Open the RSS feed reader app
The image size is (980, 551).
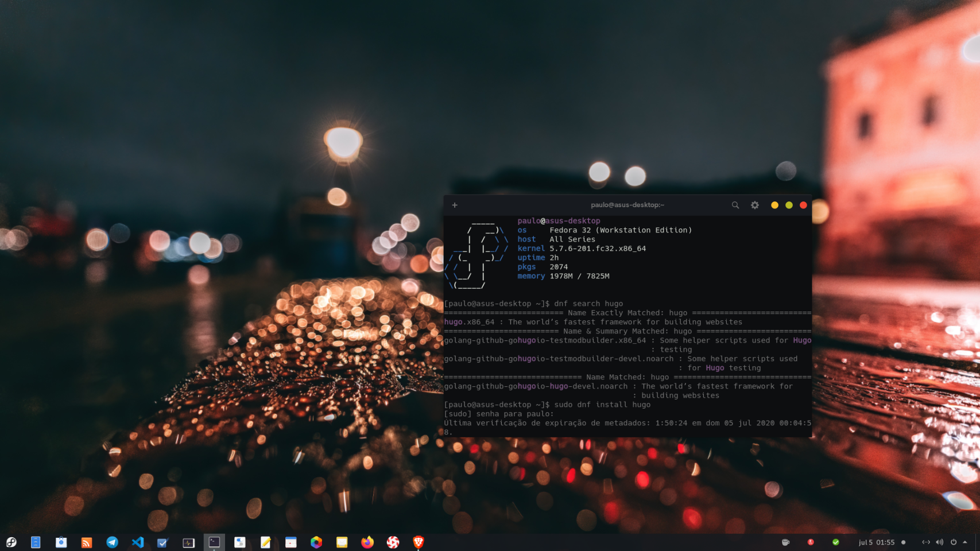87,542
